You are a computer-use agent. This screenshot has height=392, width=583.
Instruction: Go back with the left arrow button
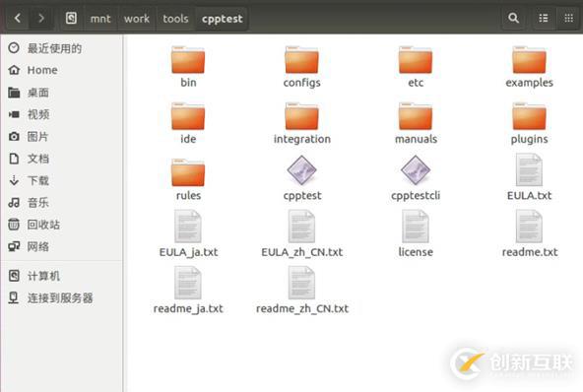pyautogui.click(x=17, y=18)
